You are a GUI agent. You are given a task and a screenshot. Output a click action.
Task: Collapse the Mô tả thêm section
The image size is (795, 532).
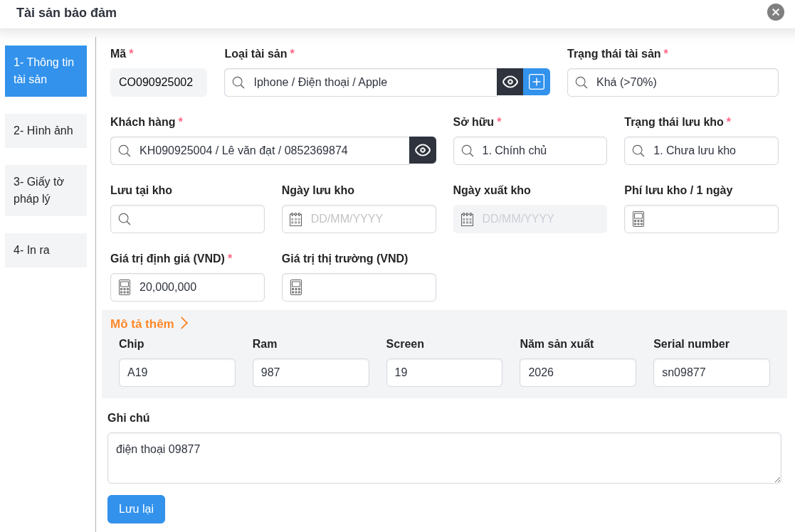(x=149, y=324)
